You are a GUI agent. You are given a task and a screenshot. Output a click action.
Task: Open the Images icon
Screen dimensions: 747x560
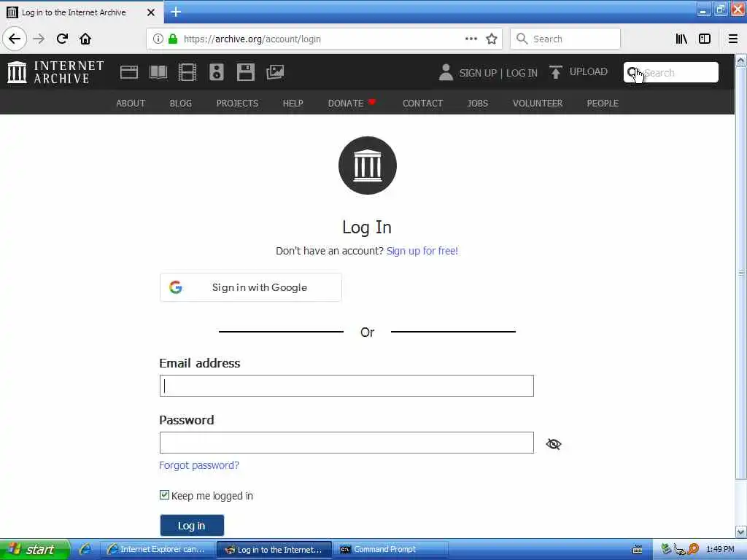[x=275, y=72]
